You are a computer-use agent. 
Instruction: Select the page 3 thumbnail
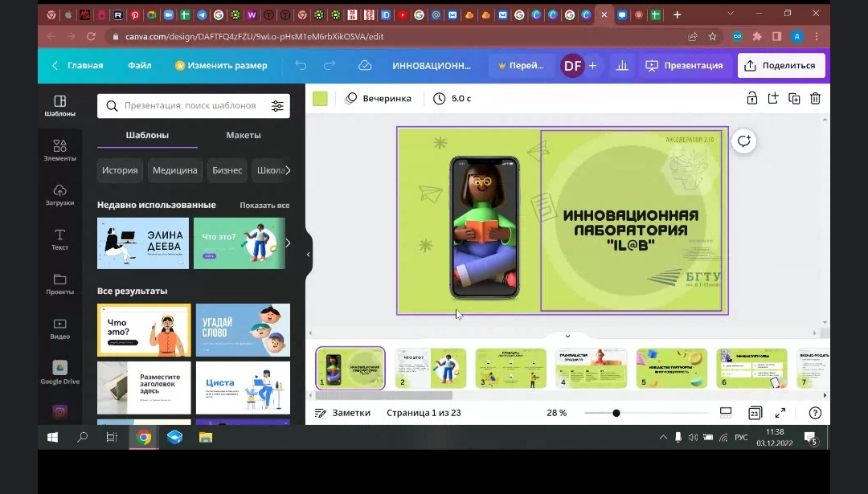click(511, 368)
